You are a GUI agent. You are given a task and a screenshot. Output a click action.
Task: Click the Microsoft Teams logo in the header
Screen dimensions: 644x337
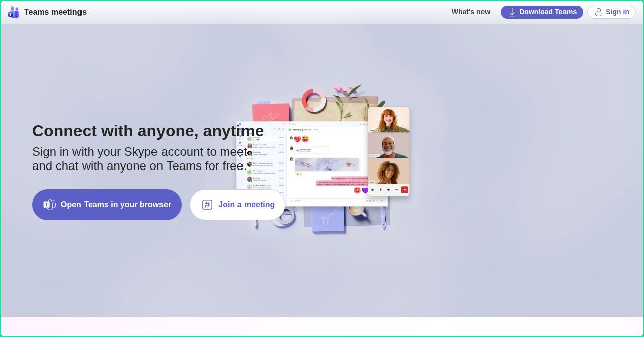click(x=13, y=12)
